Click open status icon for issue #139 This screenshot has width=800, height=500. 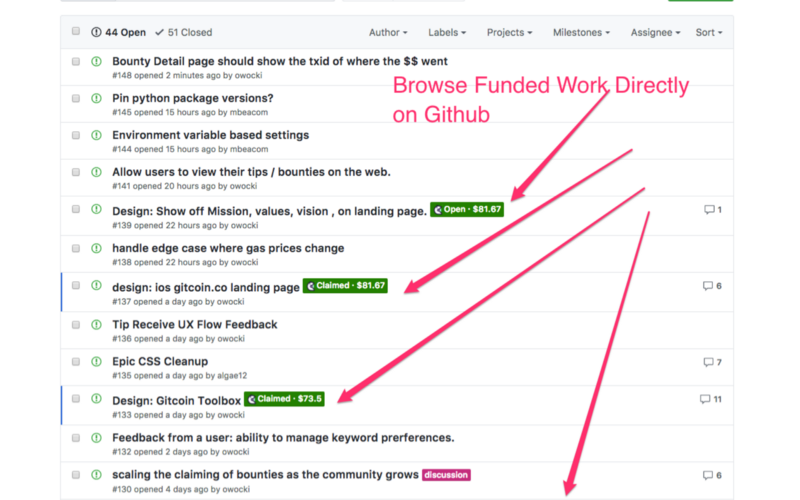tap(96, 209)
